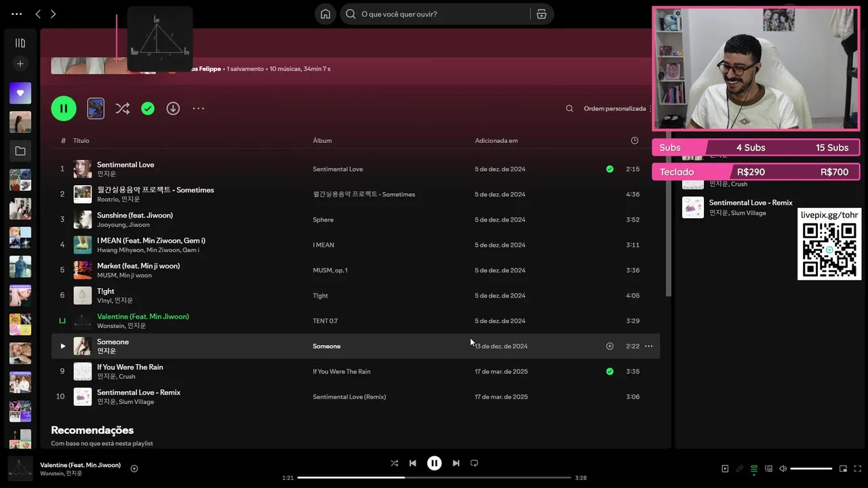Viewport: 868px width, 488px height.
Task: Click now playing album art in player bar
Action: [x=20, y=468]
